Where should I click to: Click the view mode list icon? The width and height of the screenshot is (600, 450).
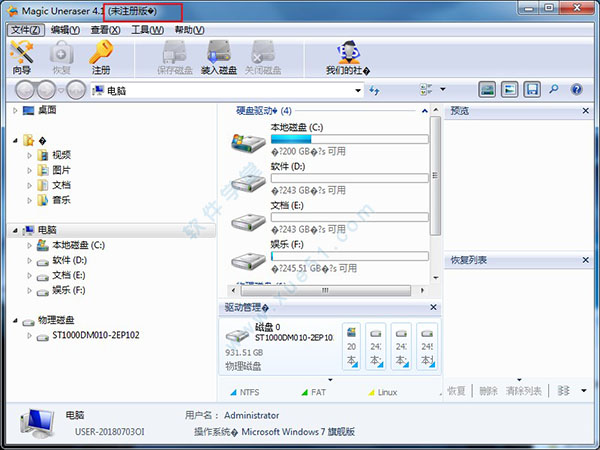pos(426,90)
